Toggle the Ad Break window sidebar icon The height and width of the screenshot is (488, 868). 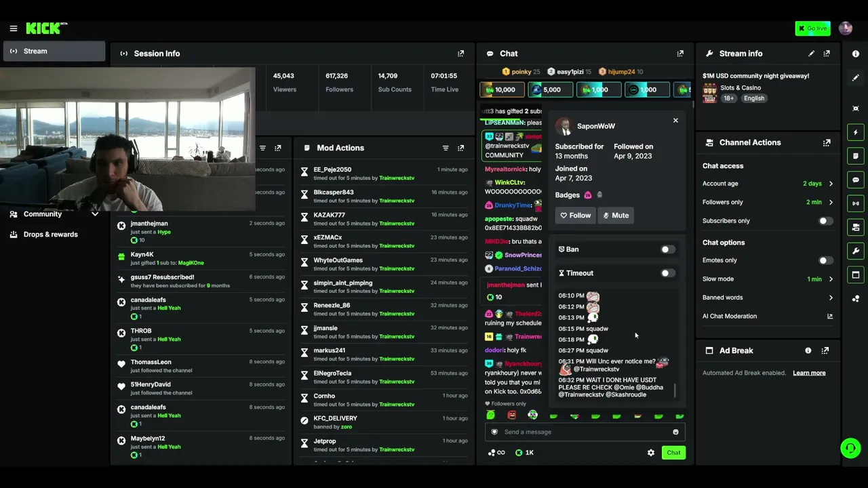click(856, 274)
